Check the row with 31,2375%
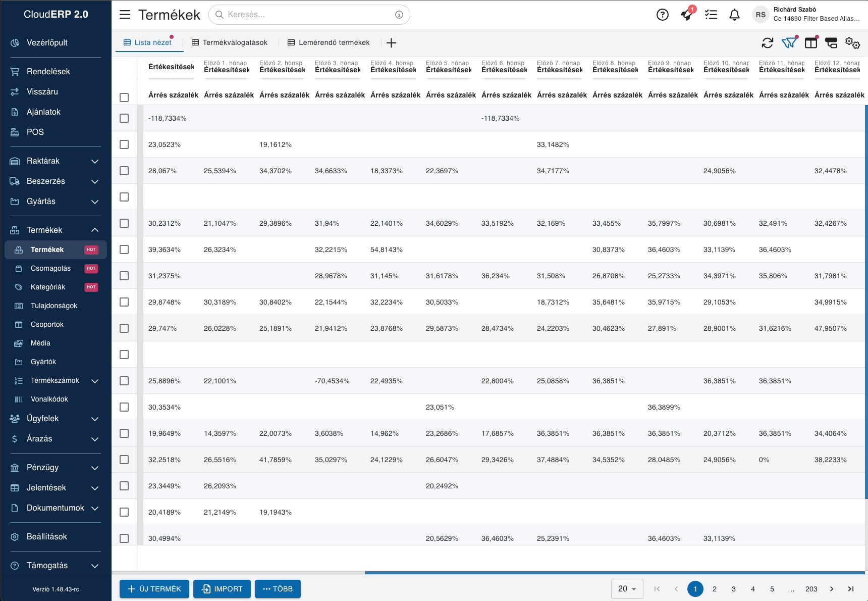The width and height of the screenshot is (868, 601). (x=124, y=276)
